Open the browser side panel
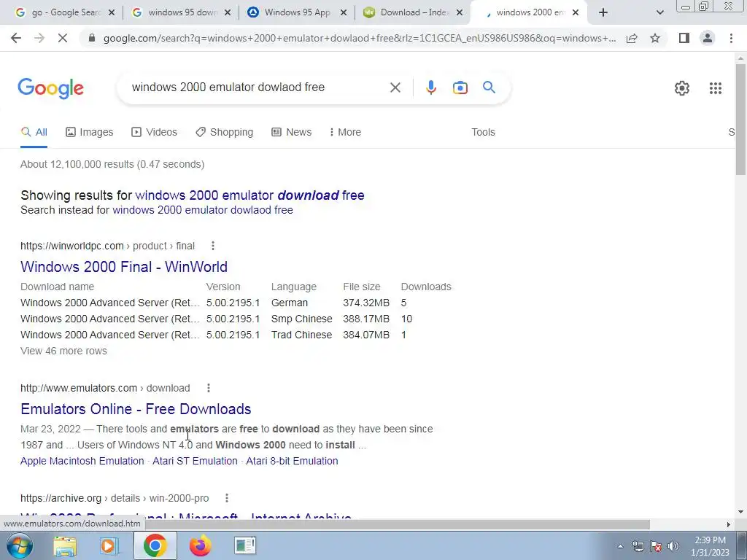 (684, 38)
